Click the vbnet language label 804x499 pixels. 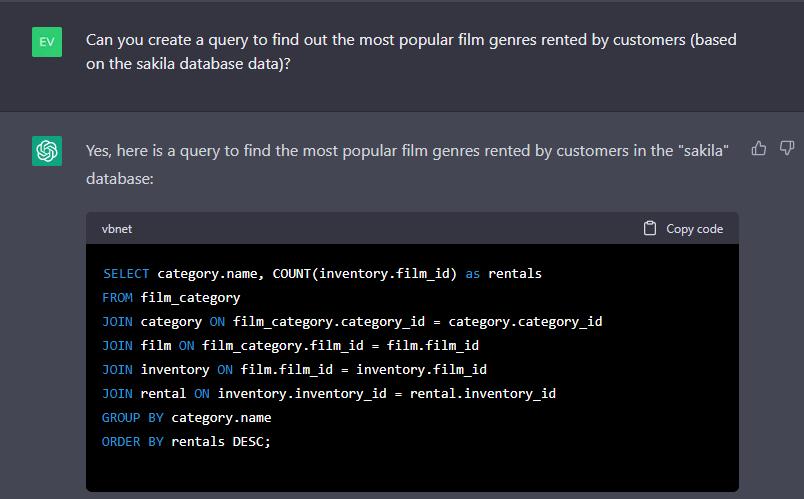click(117, 229)
